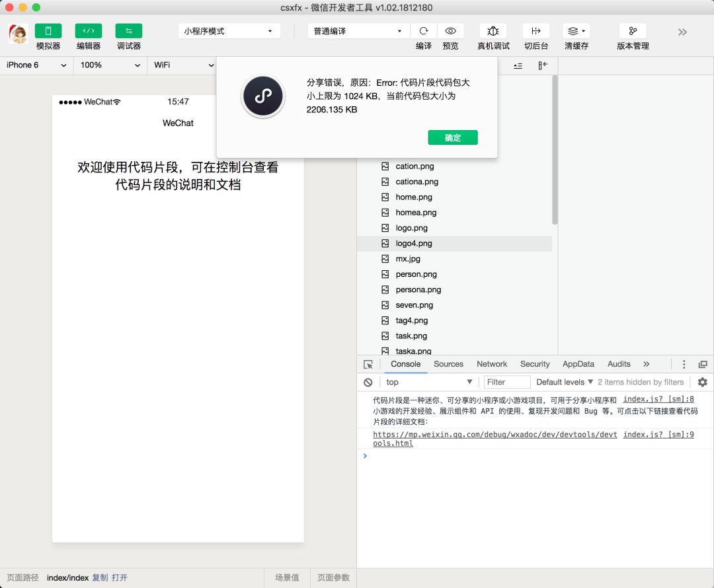Click 打开 next to page path
Viewport: 714px width, 588px height.
pos(119,577)
